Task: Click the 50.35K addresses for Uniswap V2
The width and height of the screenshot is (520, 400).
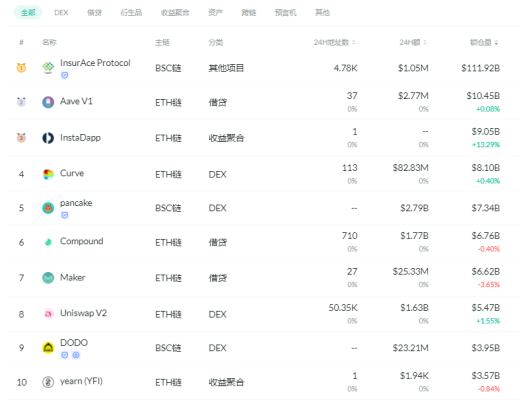Action: click(343, 308)
